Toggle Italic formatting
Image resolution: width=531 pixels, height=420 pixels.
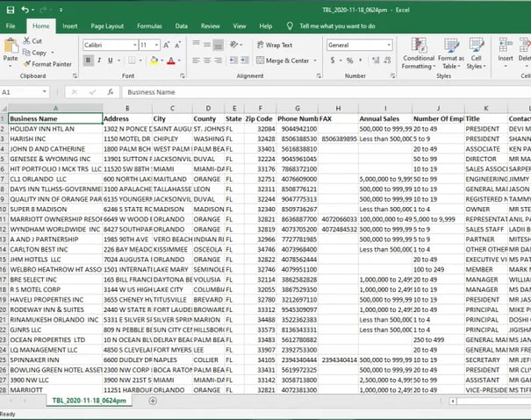(99, 61)
